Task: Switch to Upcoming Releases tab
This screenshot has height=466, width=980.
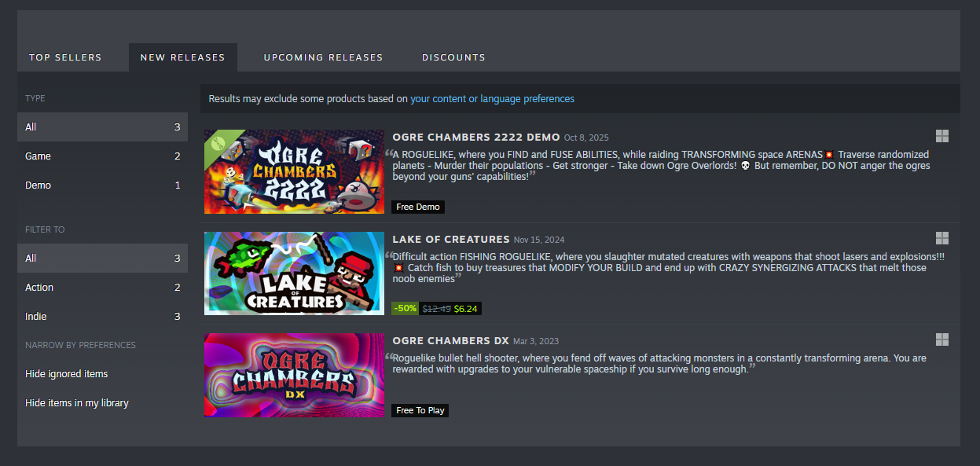Action: click(323, 57)
